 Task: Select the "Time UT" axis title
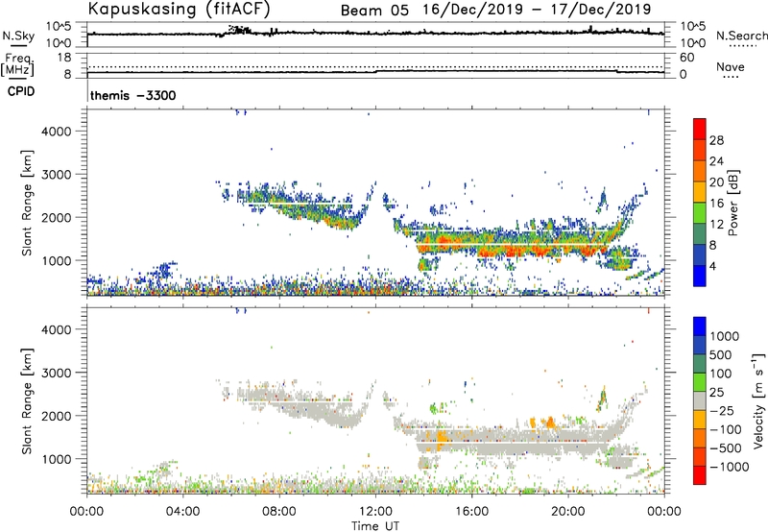click(375, 526)
